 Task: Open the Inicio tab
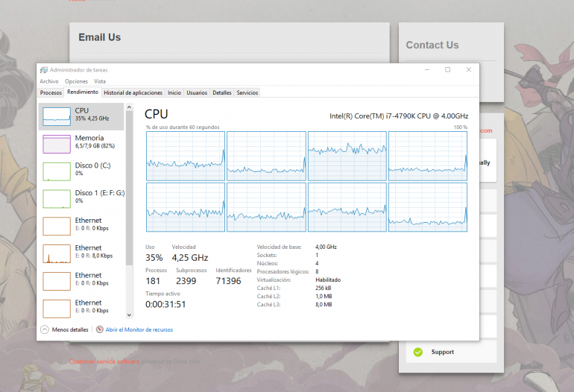[174, 92]
